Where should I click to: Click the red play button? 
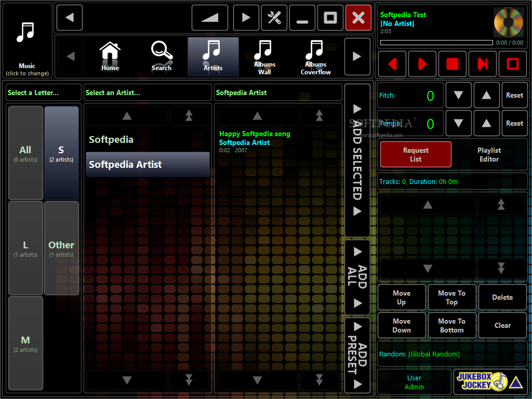point(422,64)
